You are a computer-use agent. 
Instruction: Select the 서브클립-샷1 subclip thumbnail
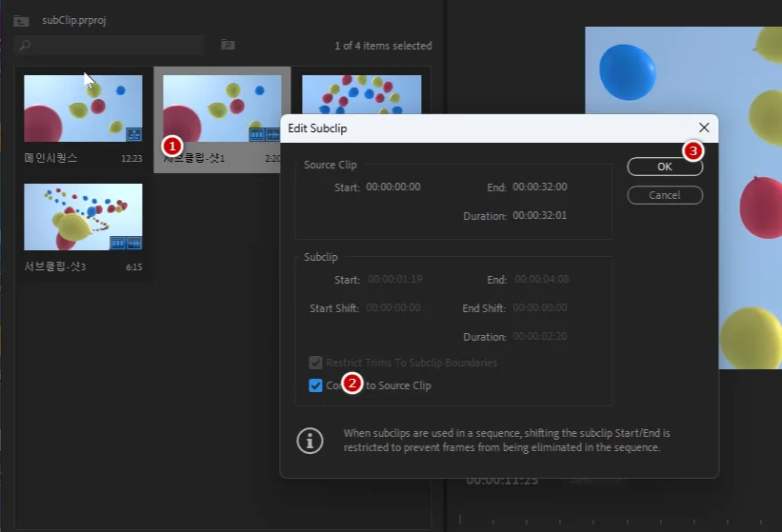221,107
